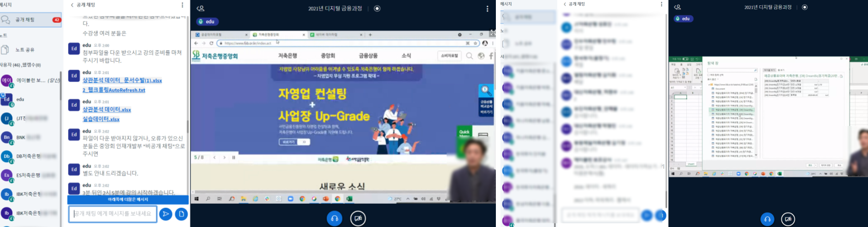Open the 2_웹크롤링AutoRefresh.txt link
The image size is (868, 227).
coord(114,90)
